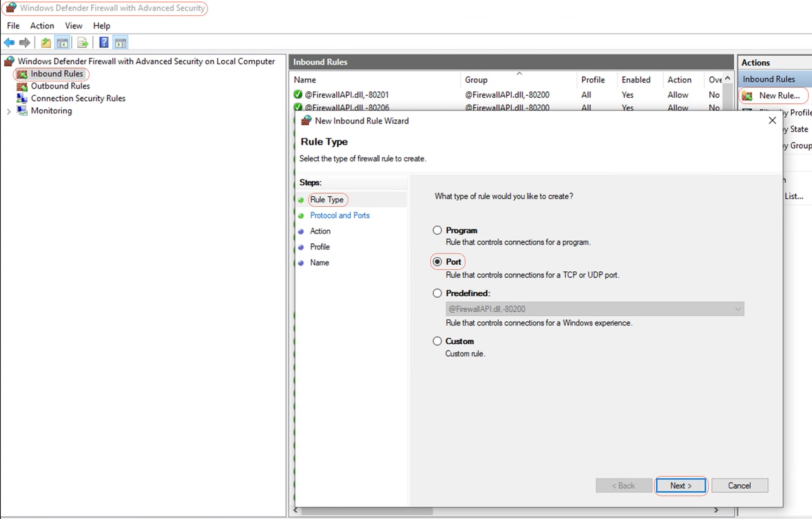Select Outbound Rules in the tree
Screen dimensions: 812x519
coord(61,86)
